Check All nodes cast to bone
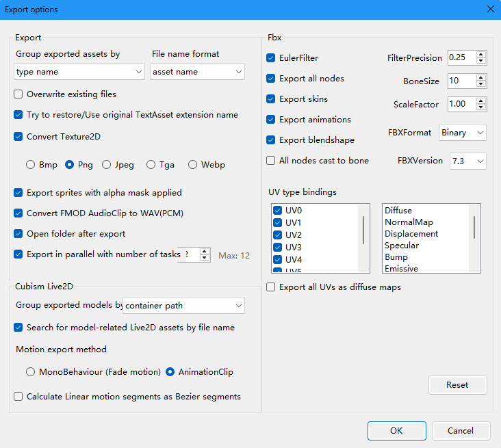The height and width of the screenshot is (448, 501). 271,161
